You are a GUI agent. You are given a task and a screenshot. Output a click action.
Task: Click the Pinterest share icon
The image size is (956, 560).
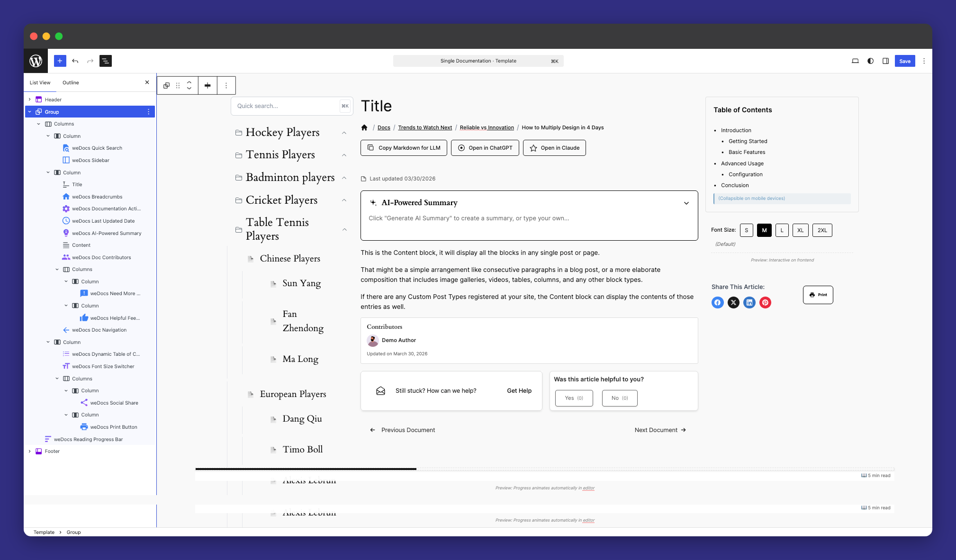click(765, 302)
